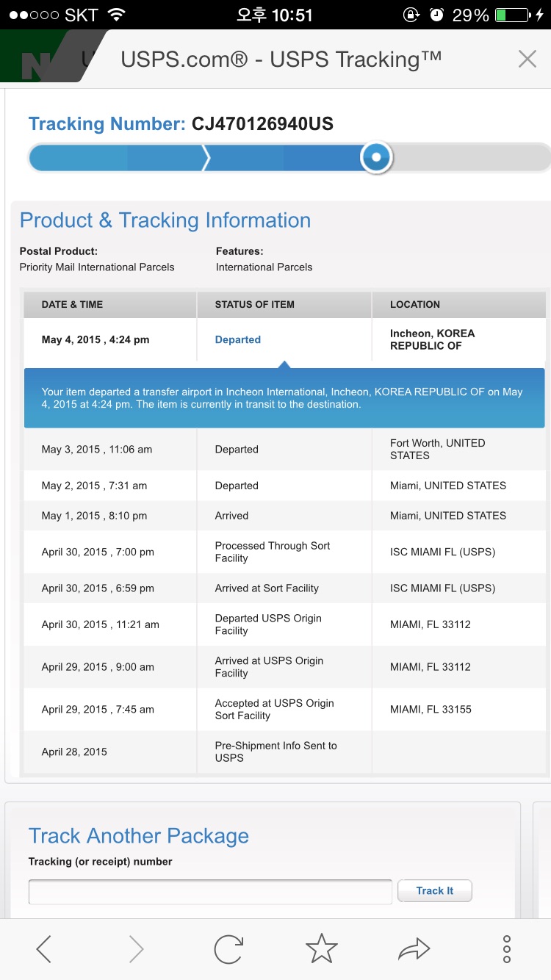551x980 pixels.
Task: Click the Departed status link for May 4
Action: click(x=238, y=339)
